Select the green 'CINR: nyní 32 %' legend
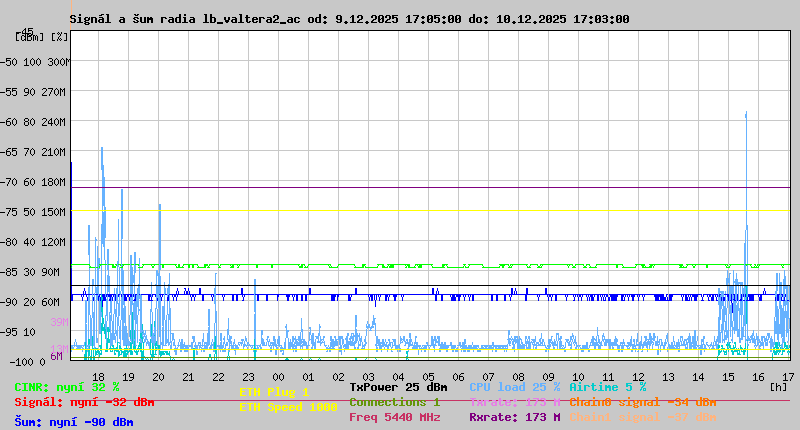Viewport: 800px width, 430px height. (x=67, y=387)
